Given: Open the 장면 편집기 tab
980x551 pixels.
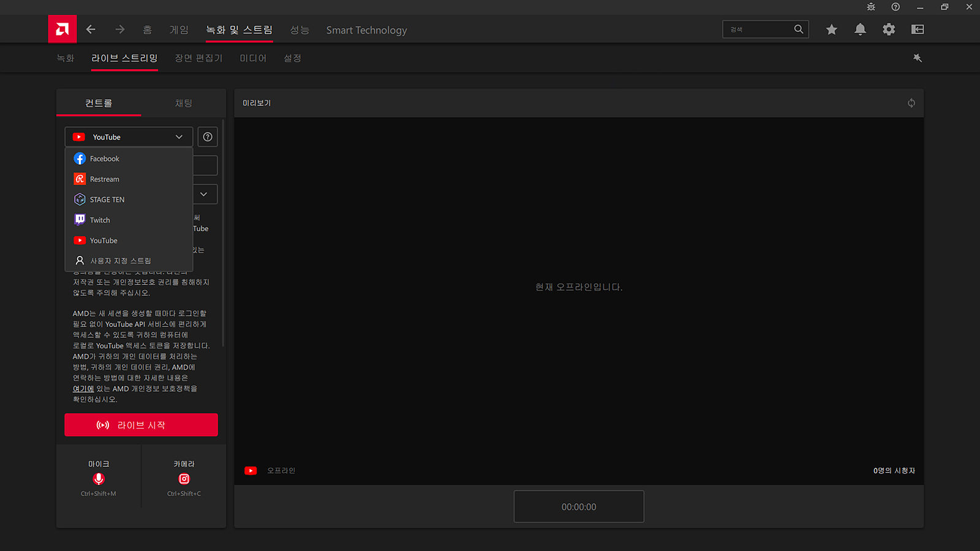Looking at the screenshot, I should click(x=198, y=58).
